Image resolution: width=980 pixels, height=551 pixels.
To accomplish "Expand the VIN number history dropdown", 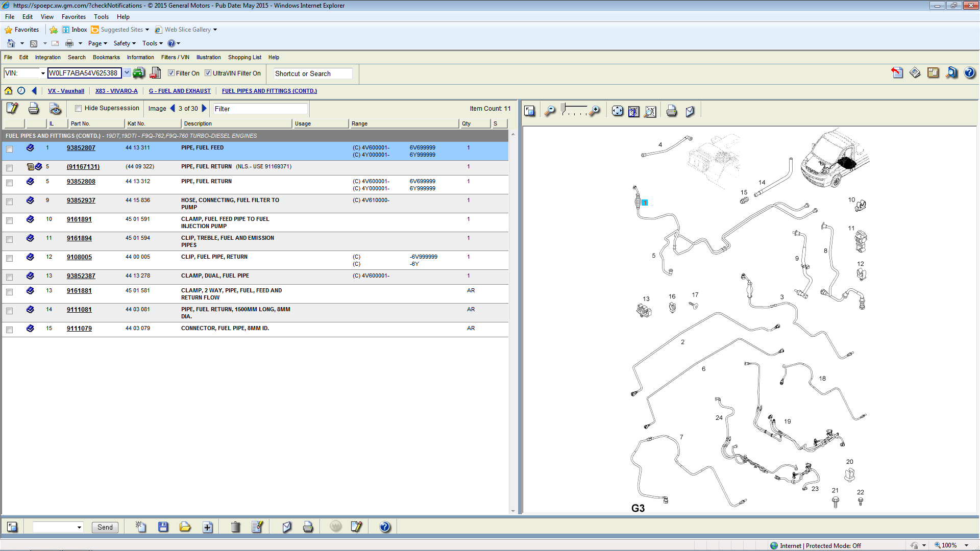I will point(127,73).
